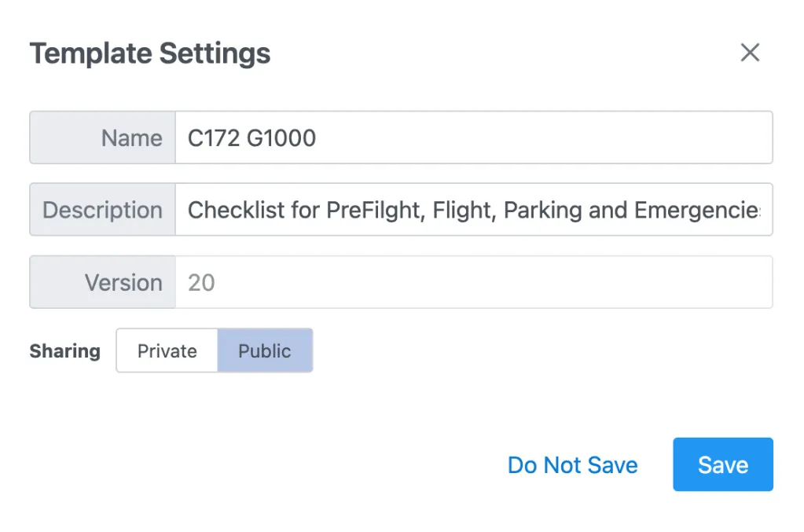This screenshot has width=804, height=532.
Task: Click the version value 20
Action: pos(201,283)
